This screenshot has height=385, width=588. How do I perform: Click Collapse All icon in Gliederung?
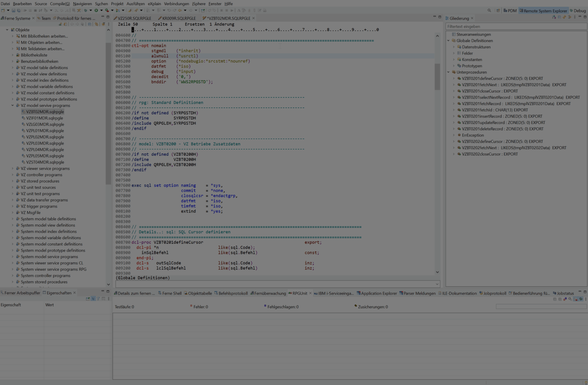point(559,17)
